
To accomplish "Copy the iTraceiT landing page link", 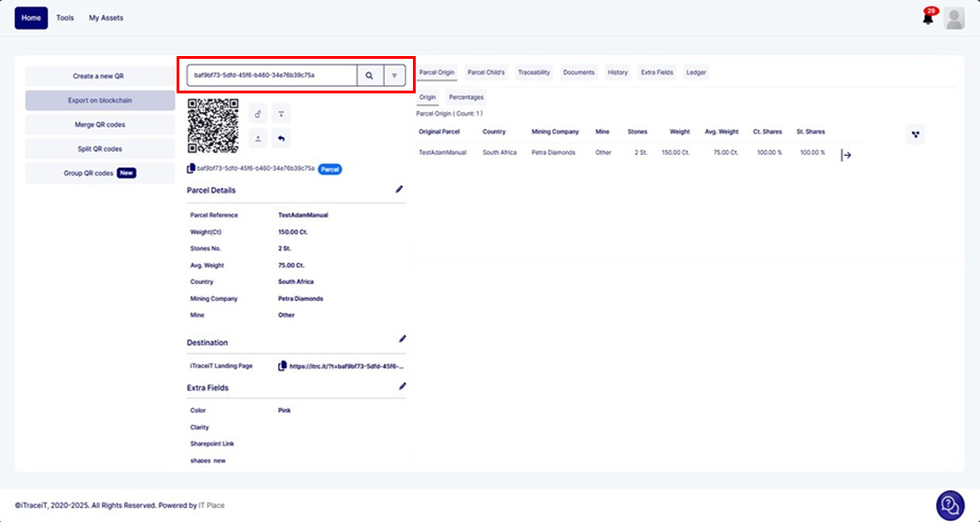I will pyautogui.click(x=282, y=366).
